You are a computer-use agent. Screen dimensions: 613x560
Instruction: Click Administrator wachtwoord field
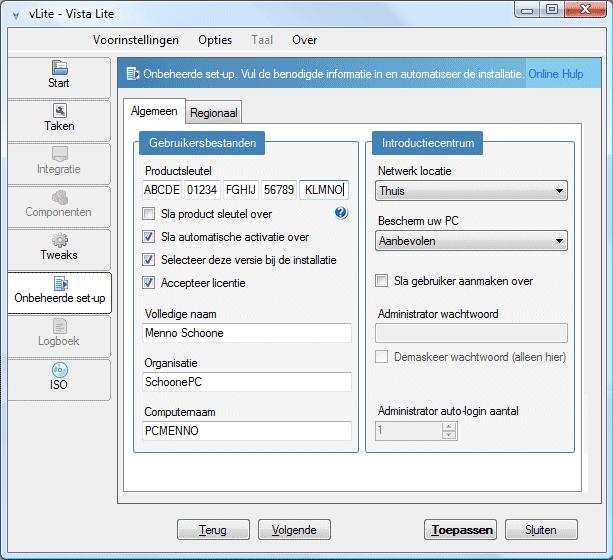coord(471,333)
